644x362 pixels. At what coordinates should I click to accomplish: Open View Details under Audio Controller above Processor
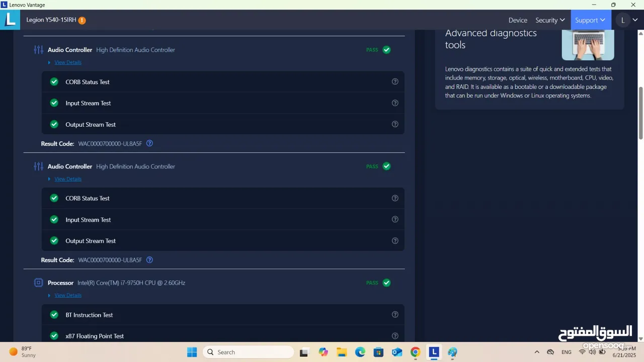tap(68, 179)
